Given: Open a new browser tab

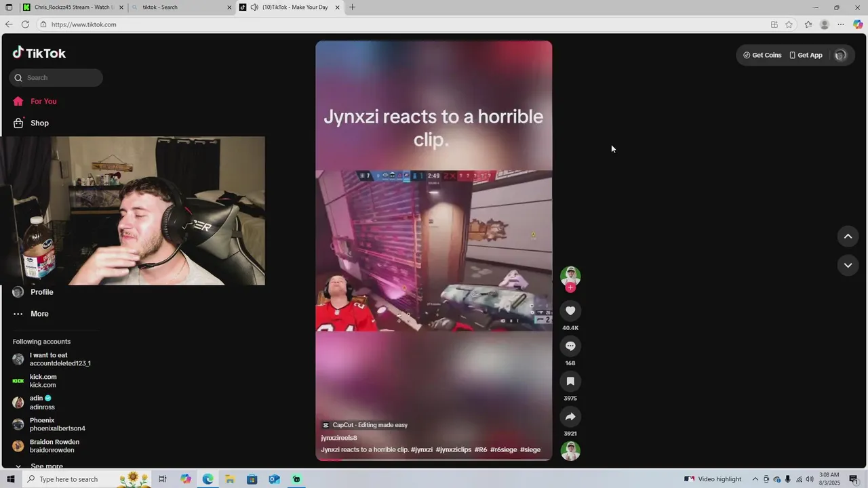Looking at the screenshot, I should (352, 7).
